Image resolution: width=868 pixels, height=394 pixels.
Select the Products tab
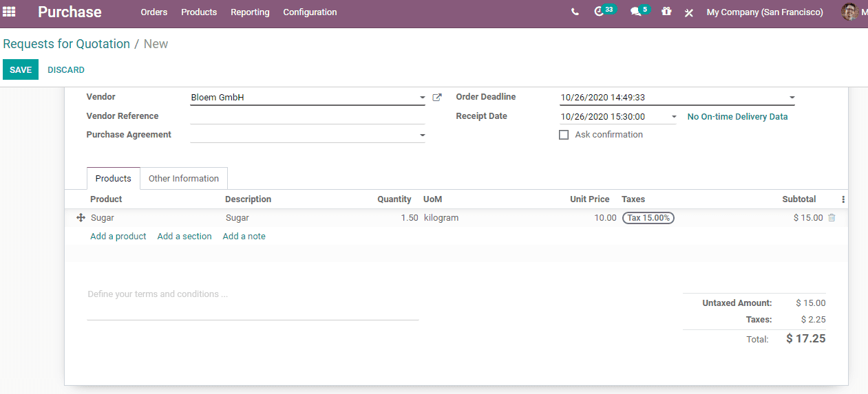tap(114, 178)
